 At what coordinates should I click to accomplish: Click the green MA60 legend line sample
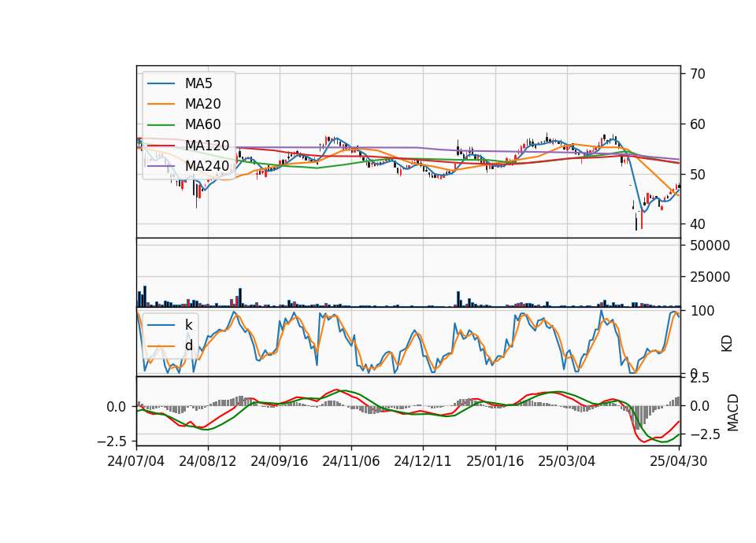(x=161, y=125)
